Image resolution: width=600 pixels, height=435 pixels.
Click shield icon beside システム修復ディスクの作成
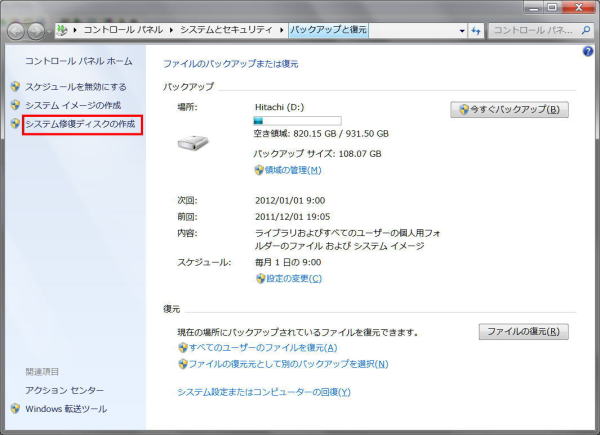(15, 123)
